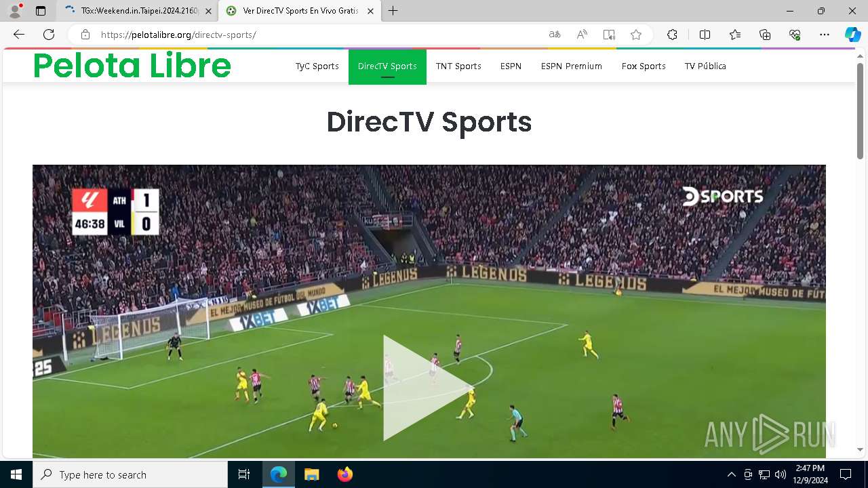Open the Collections icon

click(x=765, y=35)
